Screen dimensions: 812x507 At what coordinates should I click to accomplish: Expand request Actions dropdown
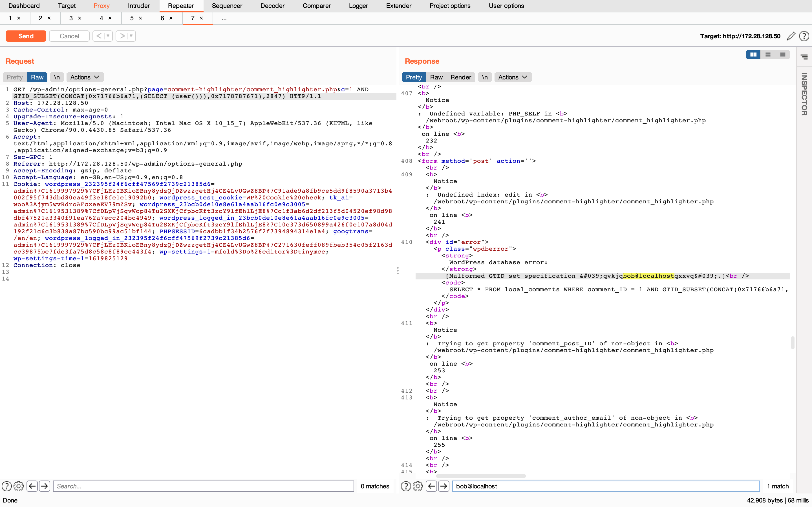(85, 77)
